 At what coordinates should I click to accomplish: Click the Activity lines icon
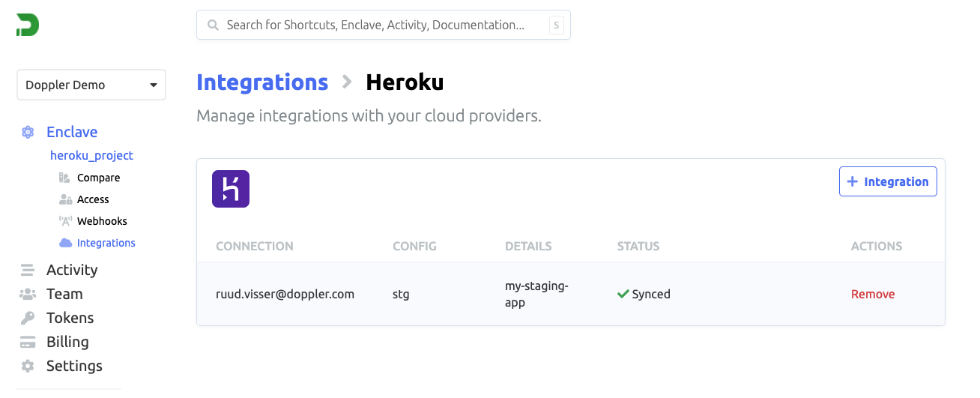pos(28,270)
